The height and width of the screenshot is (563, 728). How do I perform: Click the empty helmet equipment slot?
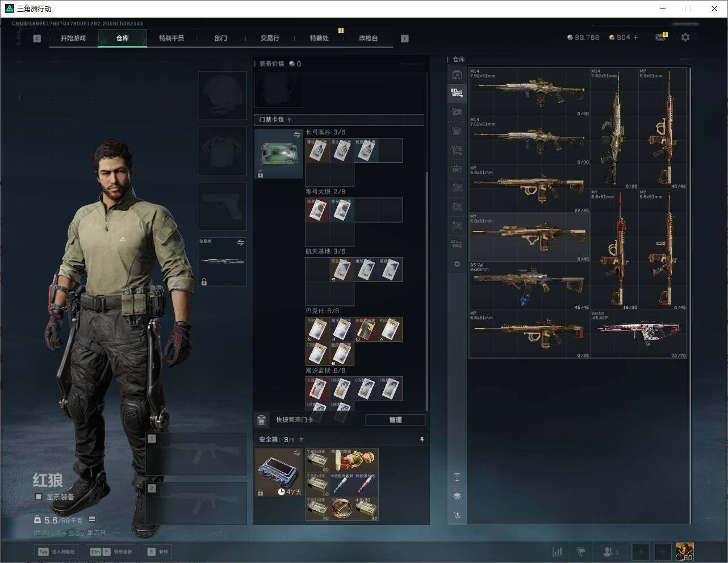pyautogui.click(x=222, y=95)
